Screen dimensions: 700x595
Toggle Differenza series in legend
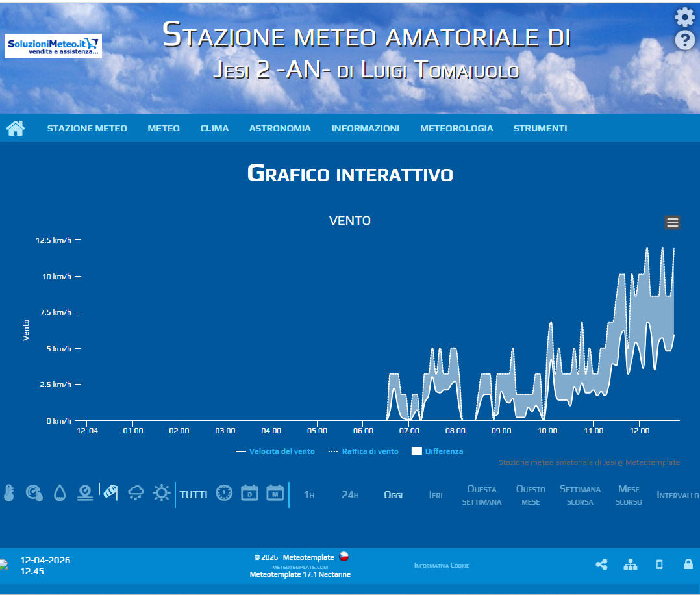point(438,451)
